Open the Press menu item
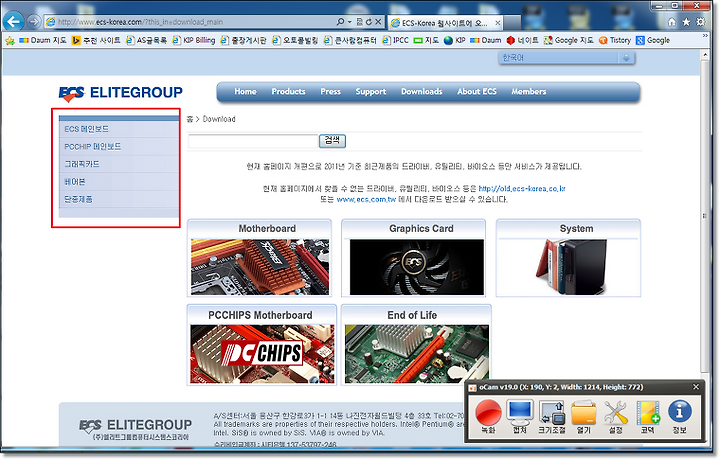The width and height of the screenshot is (720, 460). pos(331,91)
